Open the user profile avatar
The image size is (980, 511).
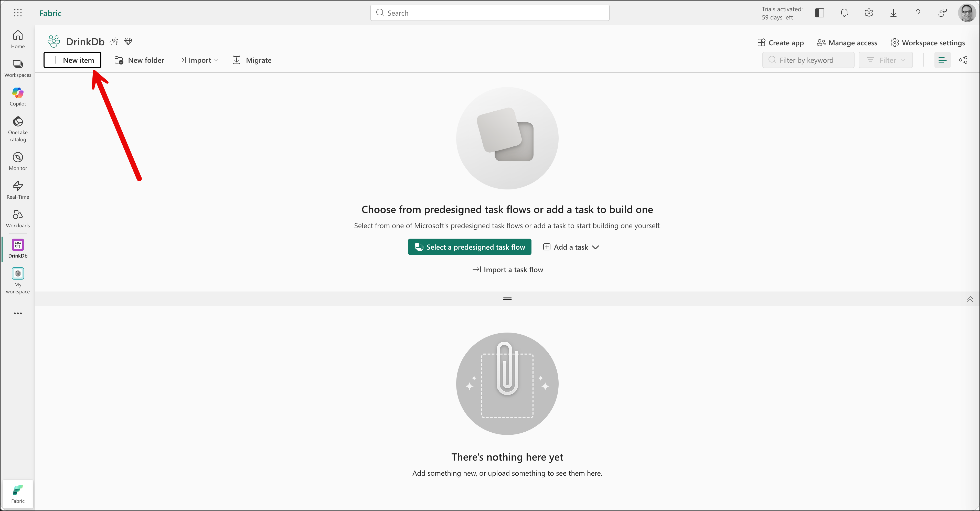(967, 13)
